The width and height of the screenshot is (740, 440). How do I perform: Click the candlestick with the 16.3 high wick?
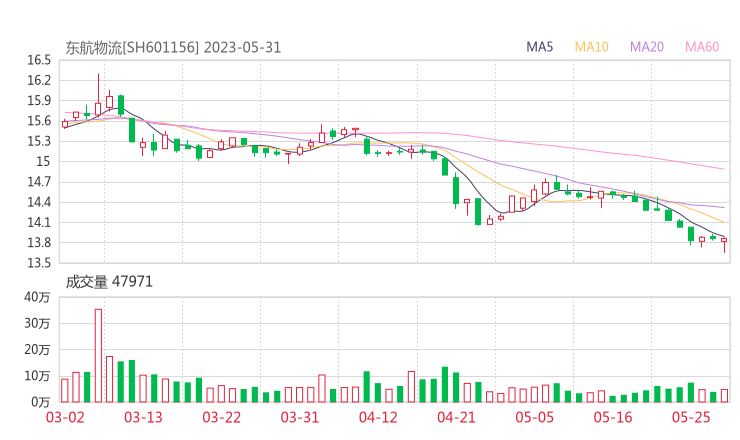[x=98, y=94]
